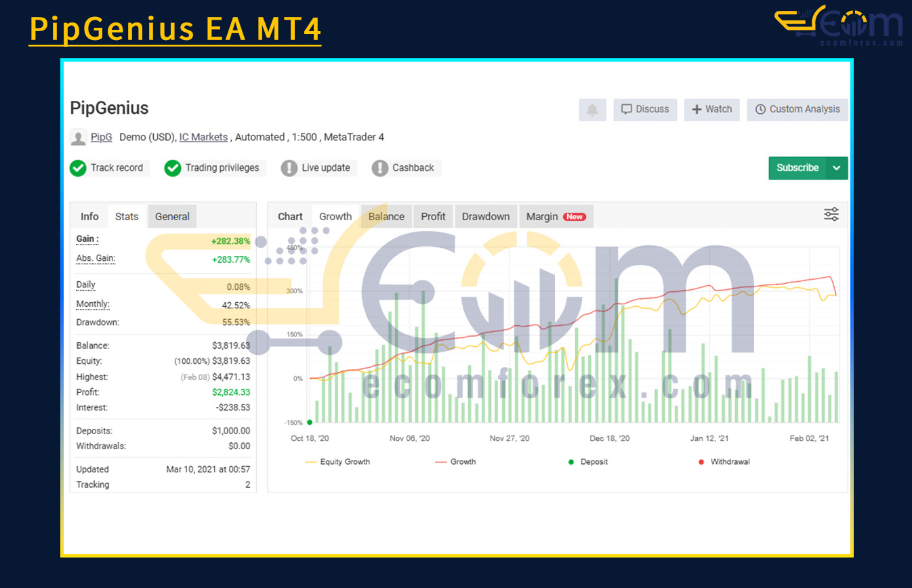
Task: Click the Gain label
Action: (87, 239)
